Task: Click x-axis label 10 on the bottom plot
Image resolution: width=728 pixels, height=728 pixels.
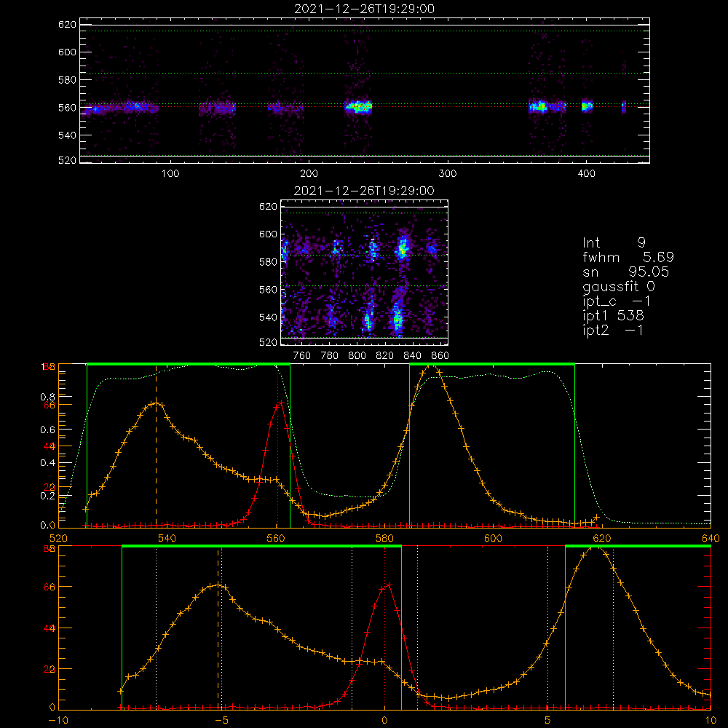Action: coord(711,721)
